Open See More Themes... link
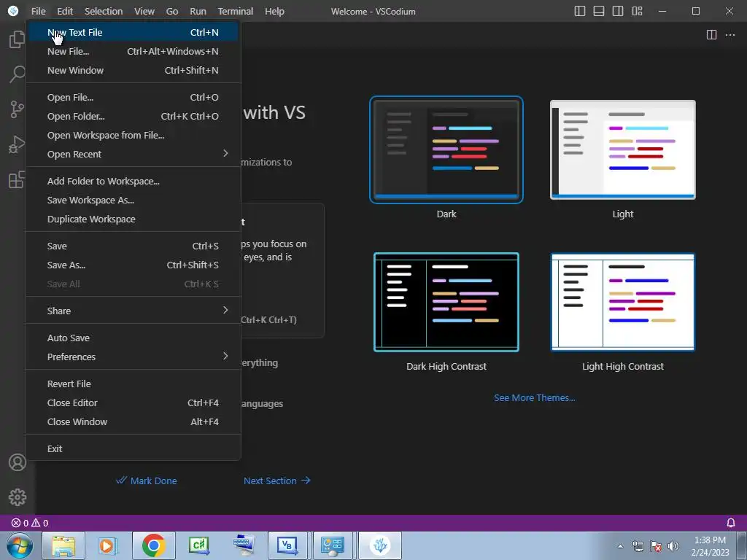747x560 pixels. coord(535,397)
